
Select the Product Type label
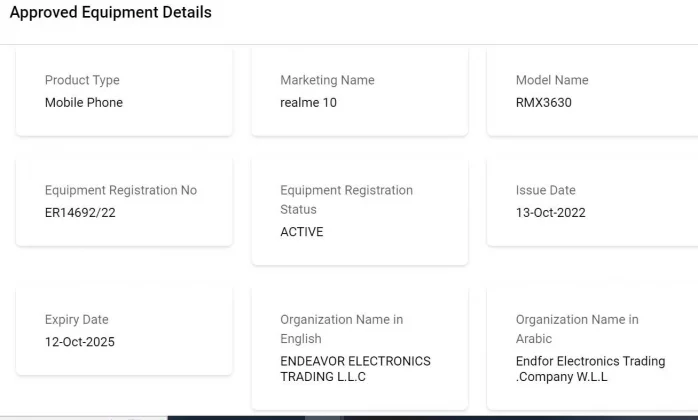tap(82, 80)
